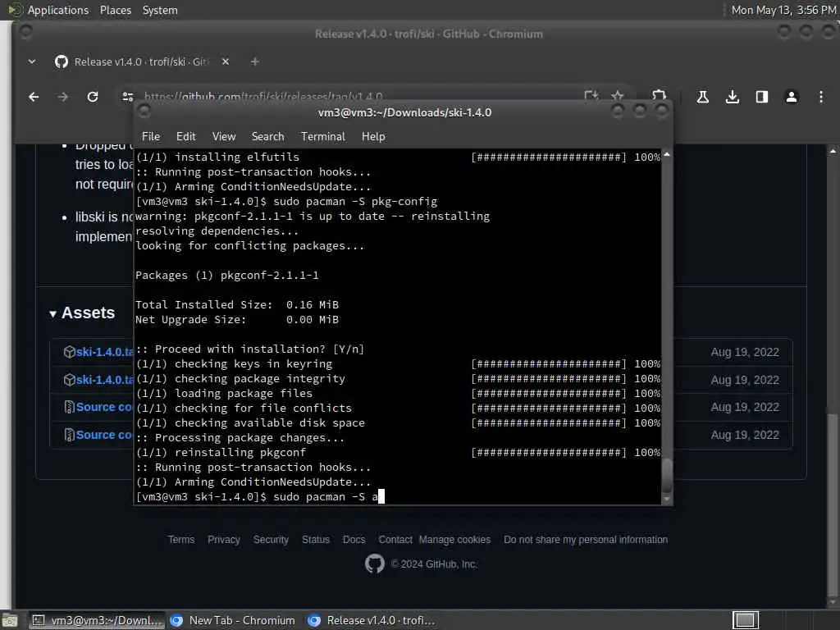Click the GitHub logo in footer
Image resolution: width=840 pixels, height=630 pixels.
(374, 564)
